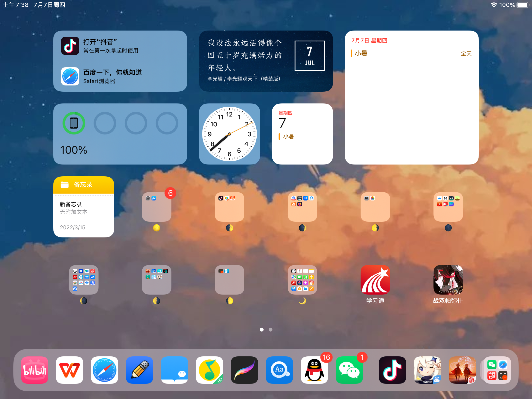This screenshot has height=399, width=532.
Task: Open the large folder with thirteen apps
Action: (x=84, y=280)
